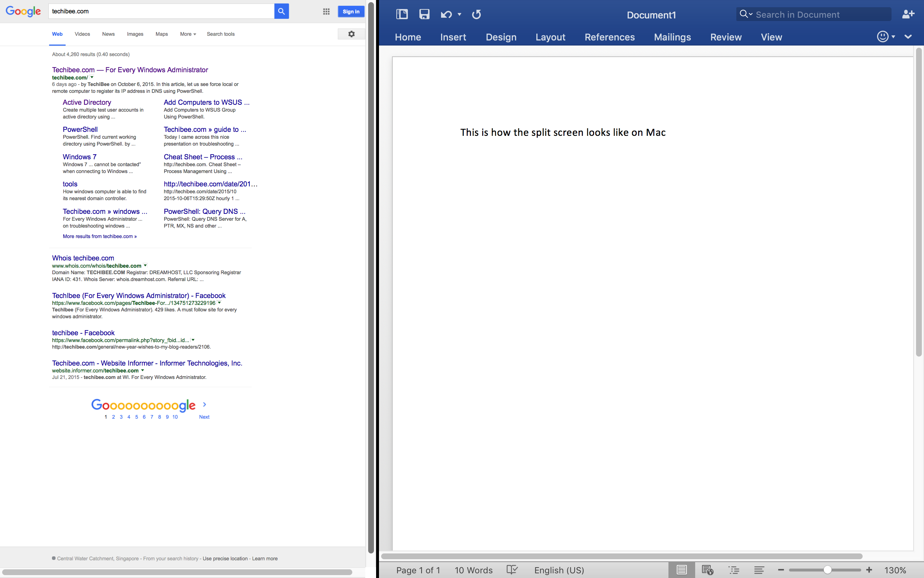Click Page 1 of 1 status
The width and height of the screenshot is (924, 578).
pos(418,570)
